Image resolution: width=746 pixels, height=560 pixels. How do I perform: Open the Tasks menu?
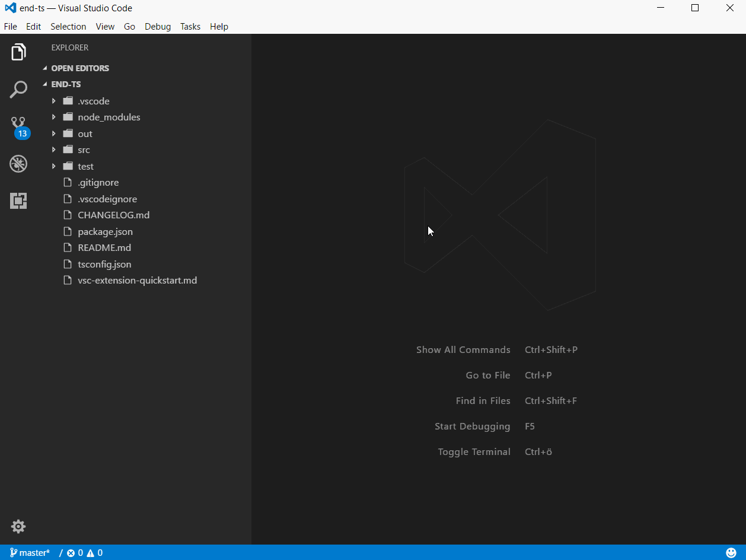point(190,26)
